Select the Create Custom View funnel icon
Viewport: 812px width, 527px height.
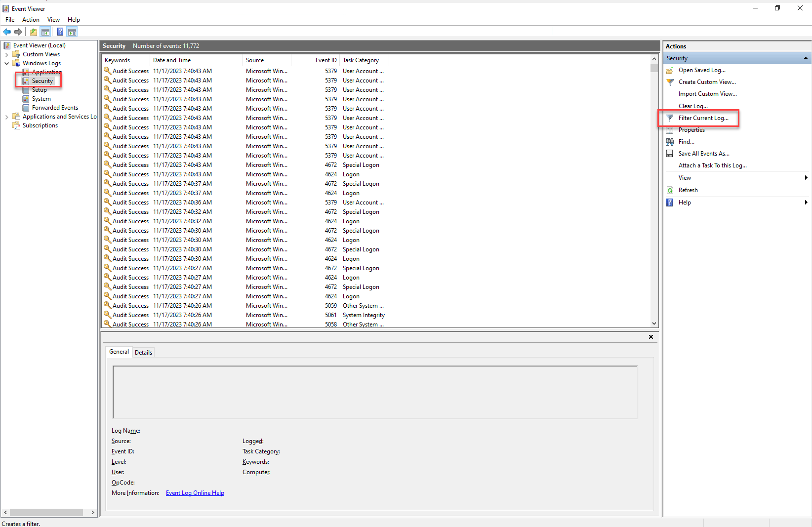pyautogui.click(x=670, y=82)
